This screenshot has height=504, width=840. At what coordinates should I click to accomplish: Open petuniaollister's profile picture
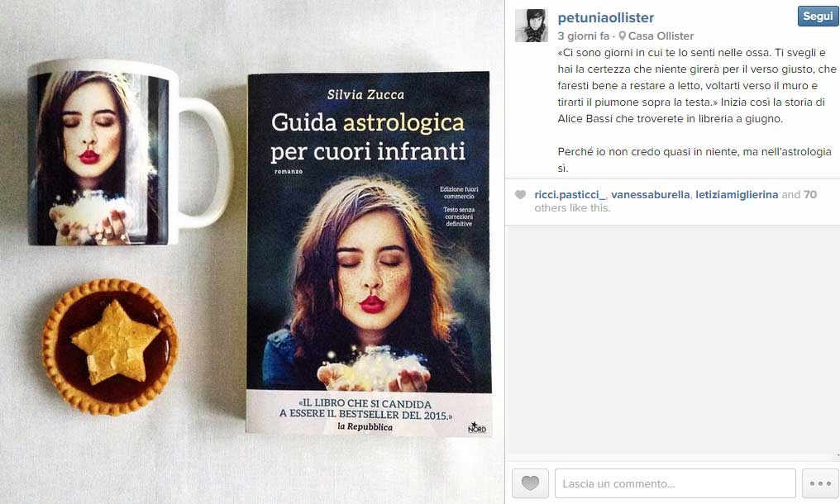[532, 25]
